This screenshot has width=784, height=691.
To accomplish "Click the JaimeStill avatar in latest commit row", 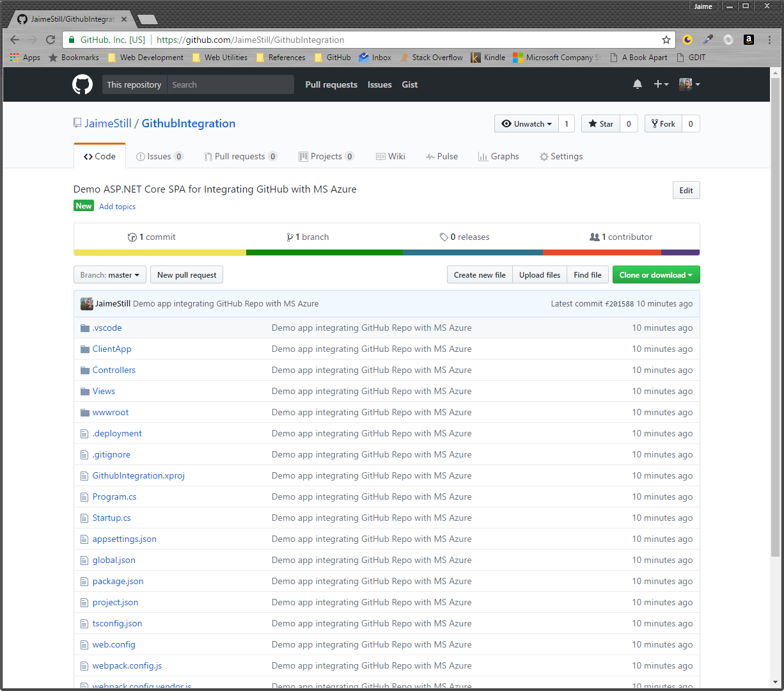I will 86,304.
